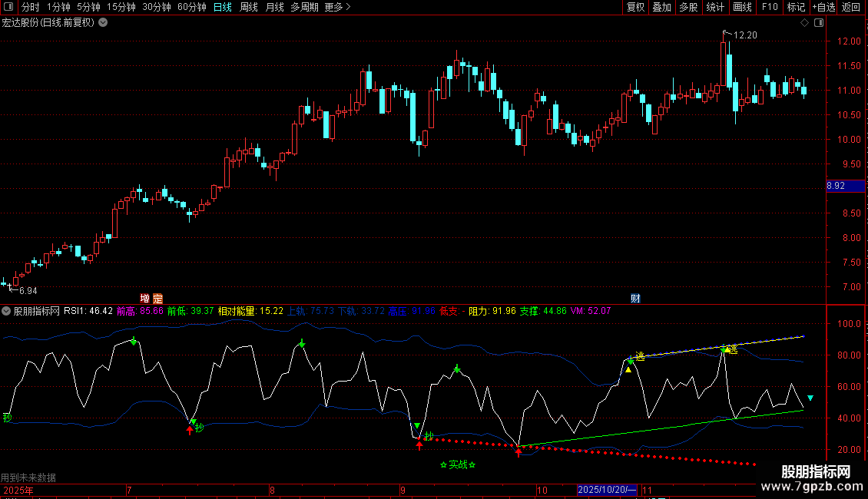Open the 多股 multi-stock view
Viewport: 868px width, 499px height.
tap(689, 7)
